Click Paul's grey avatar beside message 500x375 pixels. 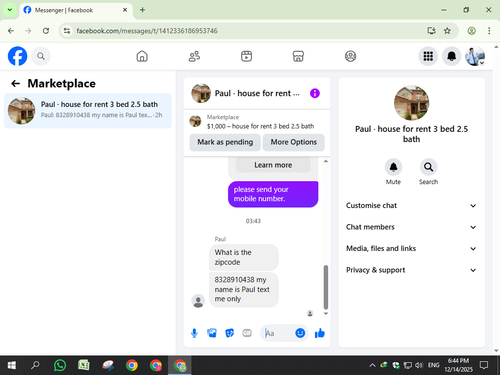click(198, 301)
